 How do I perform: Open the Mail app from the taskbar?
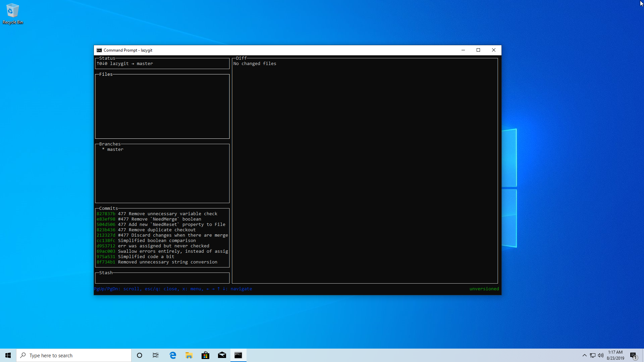click(x=222, y=355)
